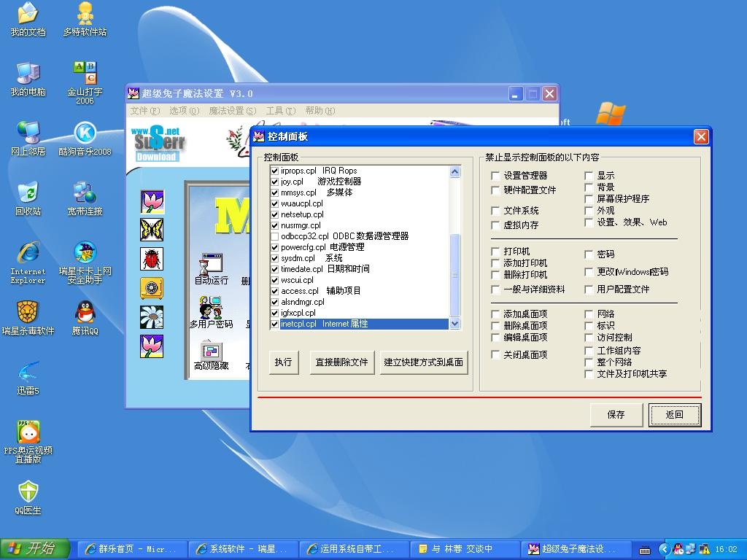Open the 文件(F) menu in 超级兔子
747x560 pixels.
point(145,111)
